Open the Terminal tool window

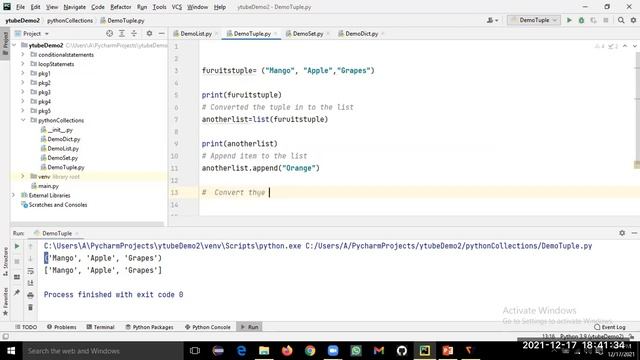100,327
